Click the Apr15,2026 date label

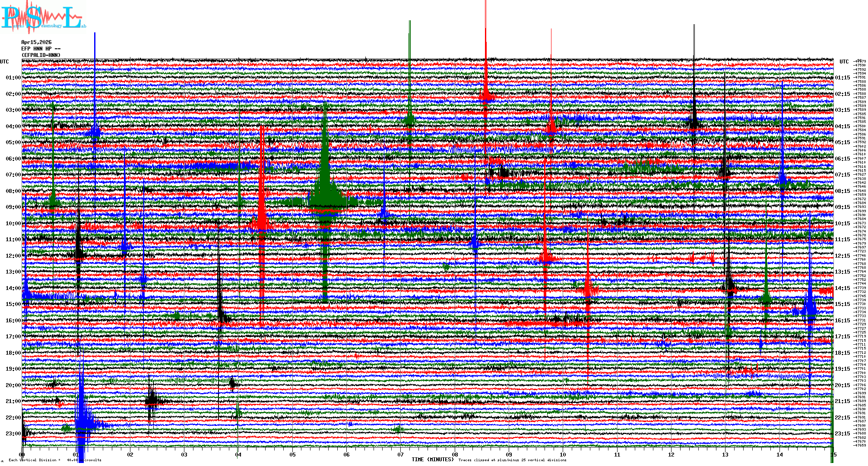pyautogui.click(x=36, y=42)
